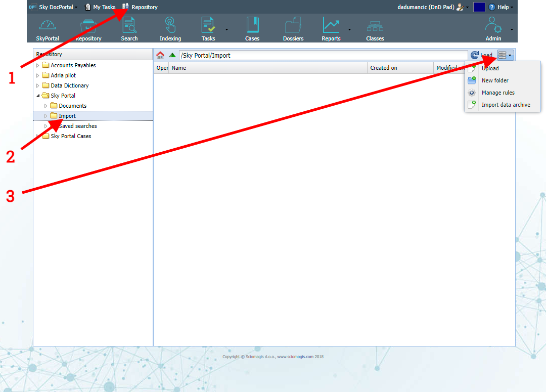This screenshot has width=546, height=392.
Task: Expand the Documents tree node
Action: (45, 106)
